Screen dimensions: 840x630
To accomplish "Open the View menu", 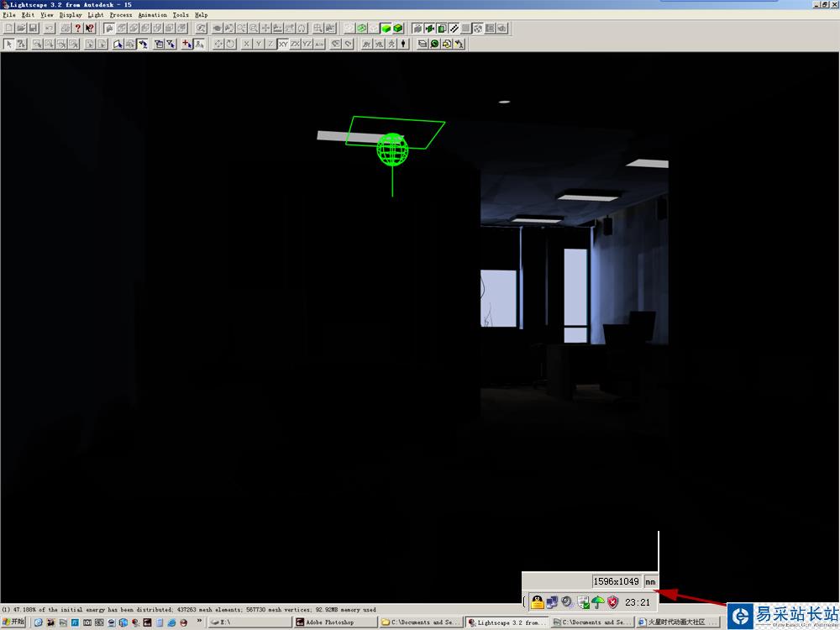I will point(47,15).
